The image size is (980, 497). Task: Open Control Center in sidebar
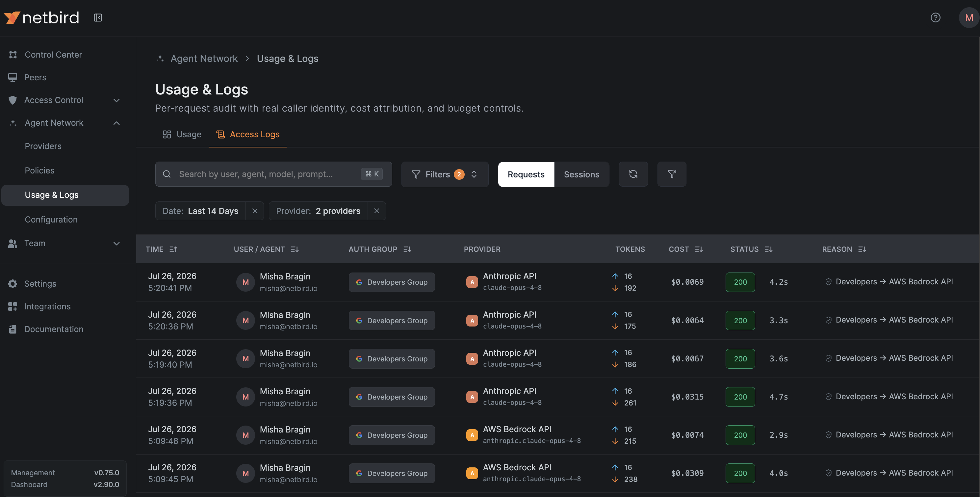[53, 54]
